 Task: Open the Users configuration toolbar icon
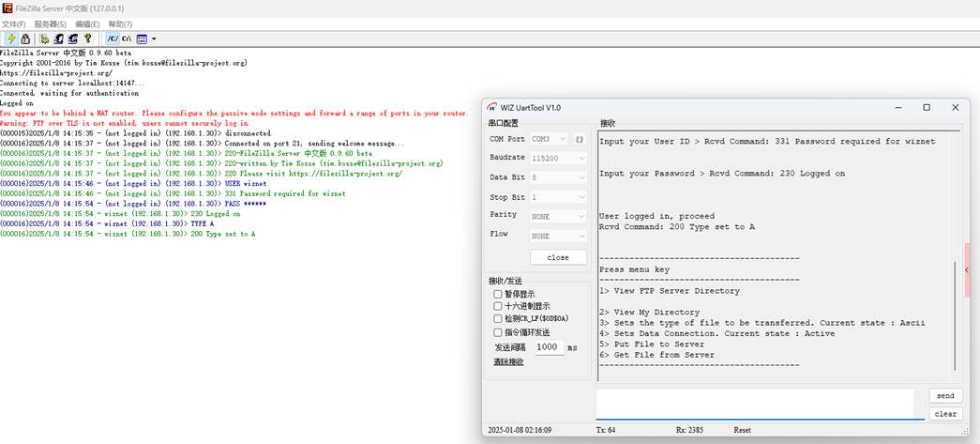click(58, 39)
